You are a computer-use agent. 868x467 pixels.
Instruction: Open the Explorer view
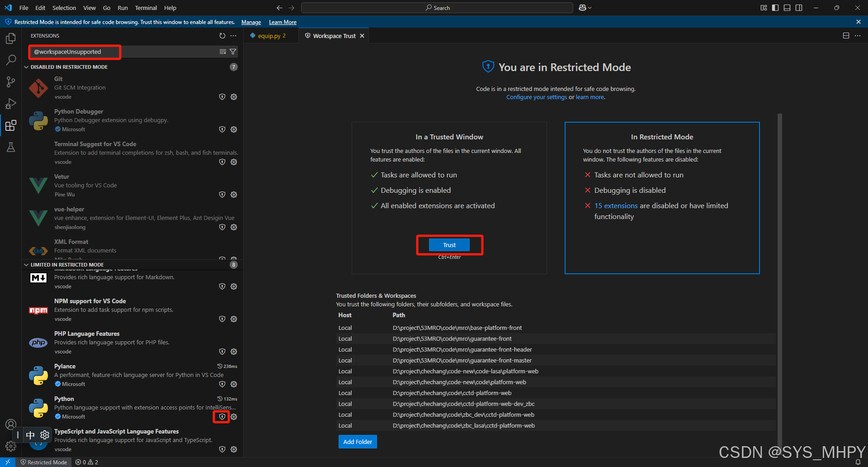coord(11,38)
